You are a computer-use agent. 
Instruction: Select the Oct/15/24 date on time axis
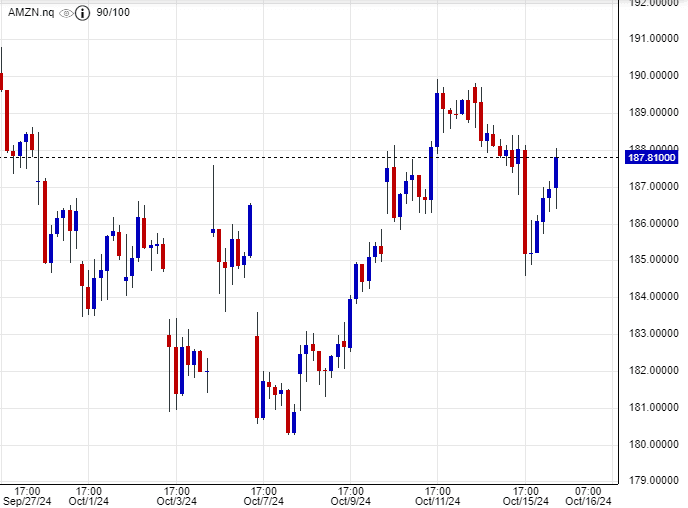pos(525,501)
